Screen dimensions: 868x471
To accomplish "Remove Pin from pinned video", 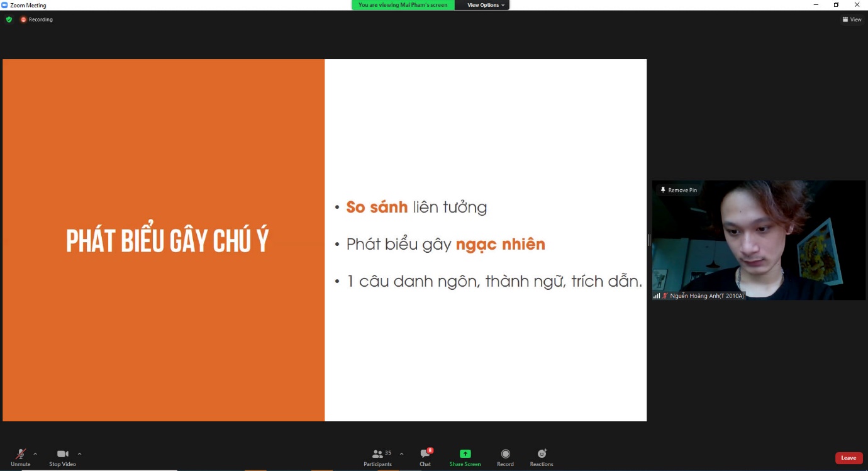I will pyautogui.click(x=678, y=190).
